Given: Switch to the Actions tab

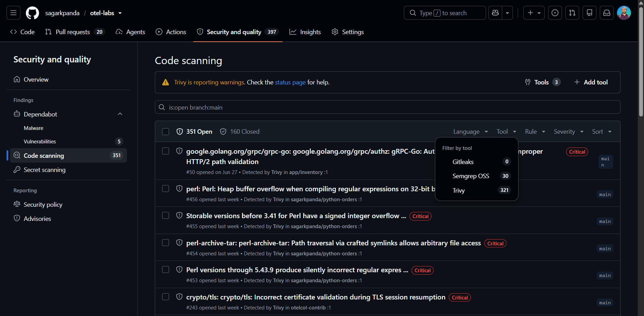Looking at the screenshot, I should (x=171, y=32).
